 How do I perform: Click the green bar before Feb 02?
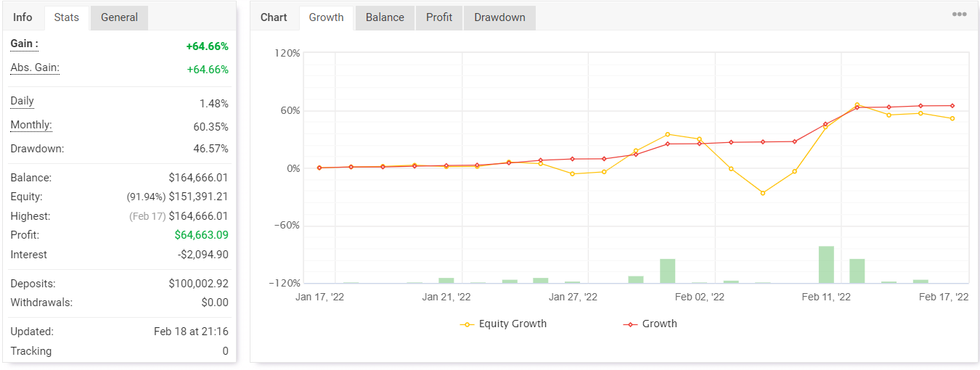tap(668, 271)
